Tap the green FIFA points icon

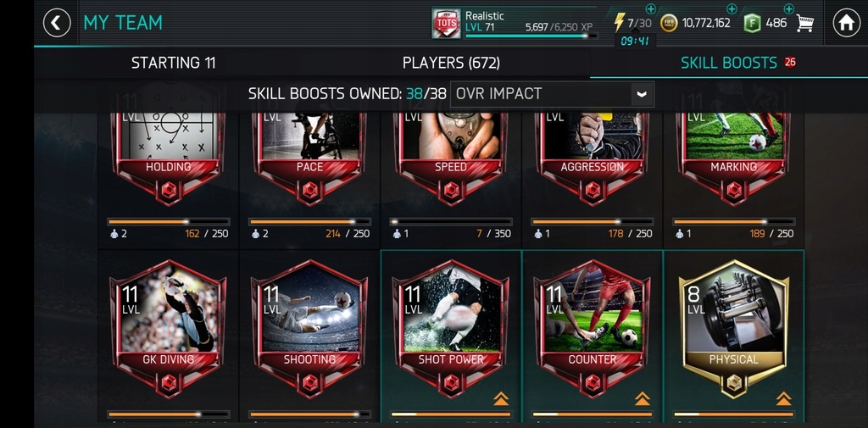click(753, 23)
